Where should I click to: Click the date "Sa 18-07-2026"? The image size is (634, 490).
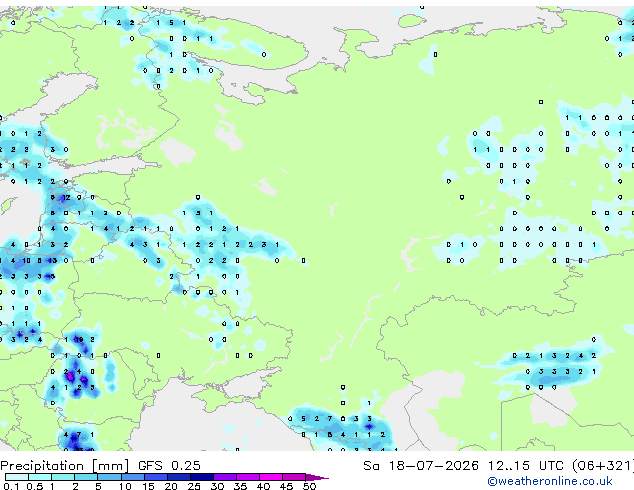pyautogui.click(x=421, y=466)
